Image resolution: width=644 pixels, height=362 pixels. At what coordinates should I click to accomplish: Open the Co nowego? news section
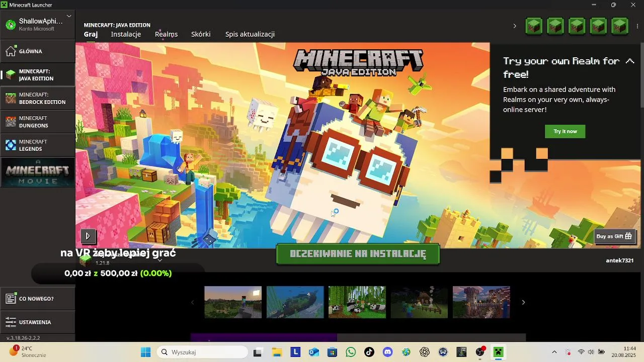pos(38,299)
